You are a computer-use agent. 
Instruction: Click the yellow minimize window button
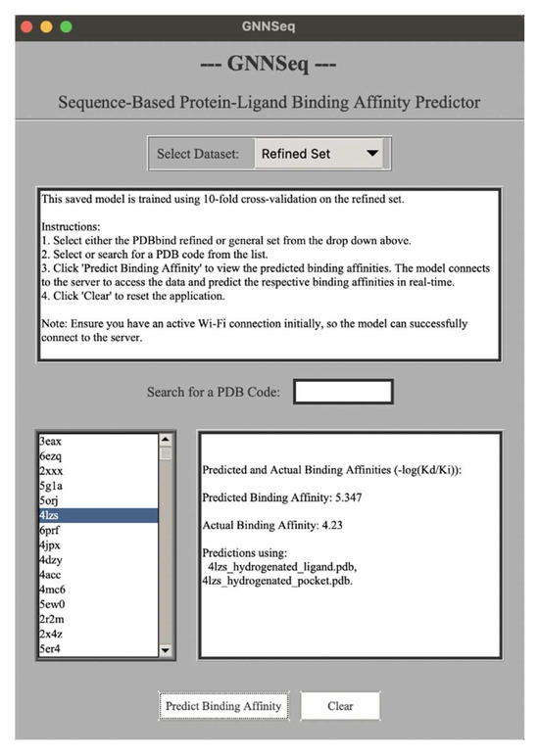[46, 27]
